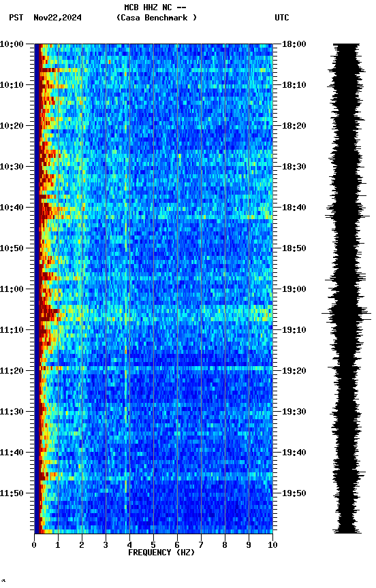Click the "FREQUENCY (HZ)" axis label

pos(161,553)
